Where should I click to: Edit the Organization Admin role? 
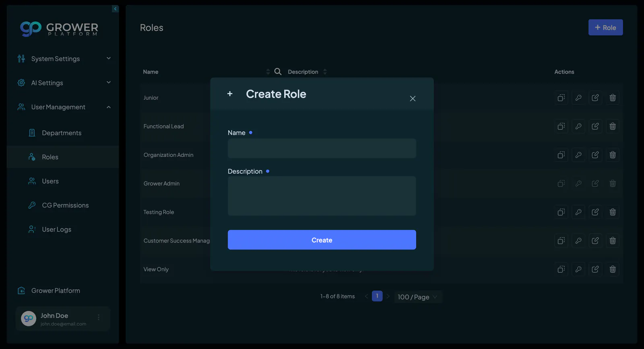[595, 155]
